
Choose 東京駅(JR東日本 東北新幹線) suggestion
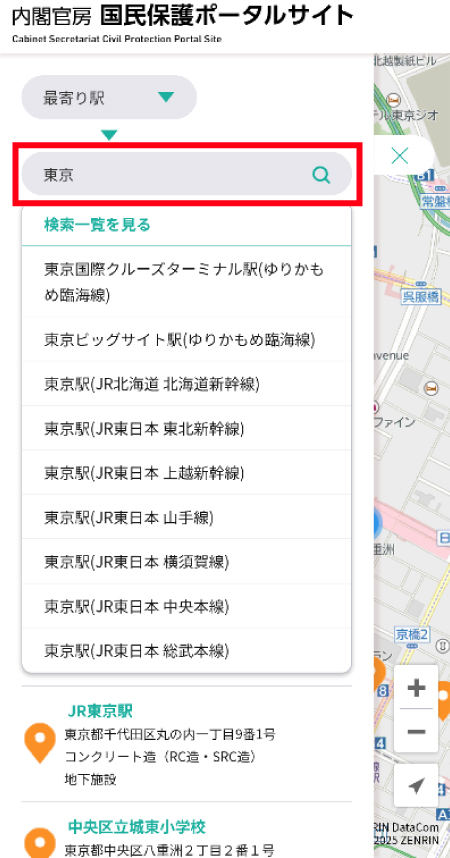187,428
